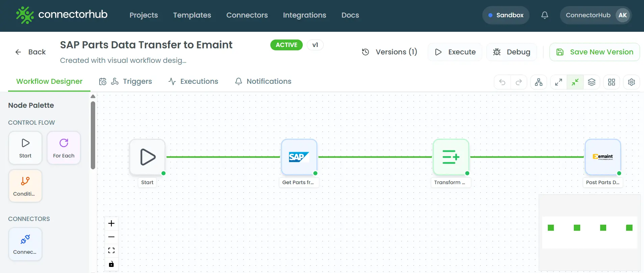The image size is (644, 273).
Task: Switch to the Triggers tab
Action: [x=126, y=81]
